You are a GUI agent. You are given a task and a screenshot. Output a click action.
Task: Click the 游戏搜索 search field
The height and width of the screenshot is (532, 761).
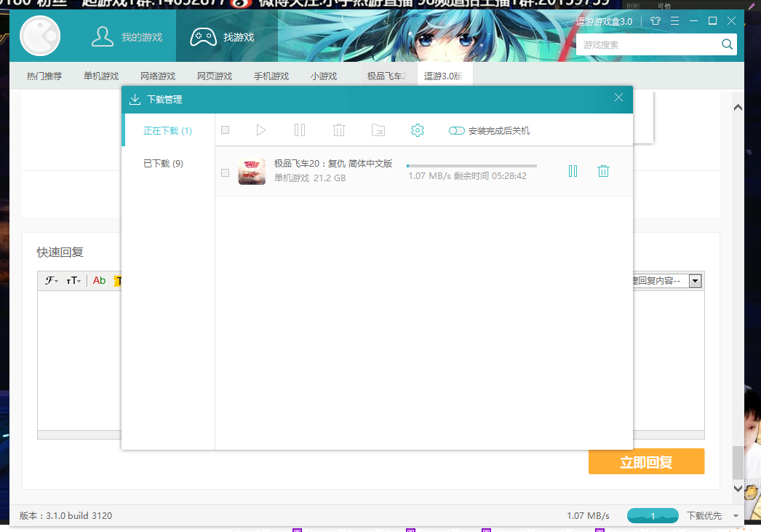pos(648,44)
